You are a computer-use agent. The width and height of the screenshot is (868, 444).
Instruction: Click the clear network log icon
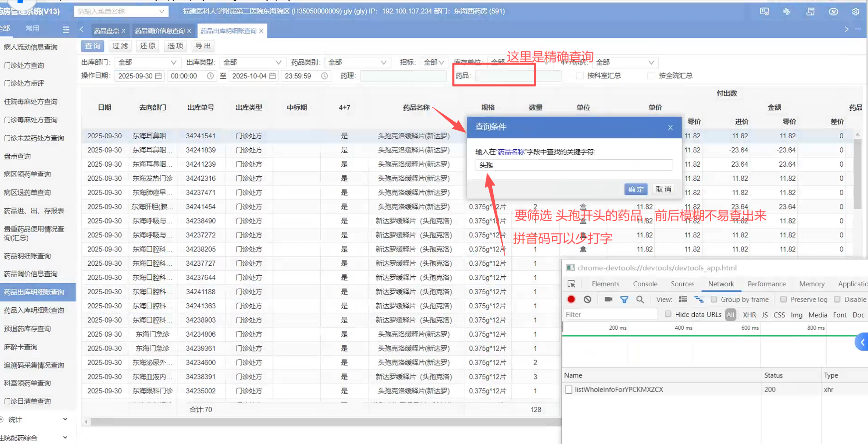click(x=587, y=299)
